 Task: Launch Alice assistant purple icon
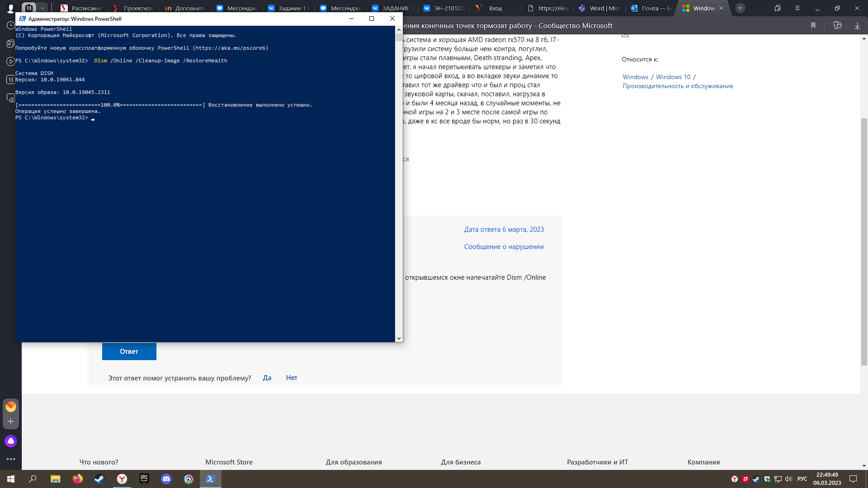(11, 441)
